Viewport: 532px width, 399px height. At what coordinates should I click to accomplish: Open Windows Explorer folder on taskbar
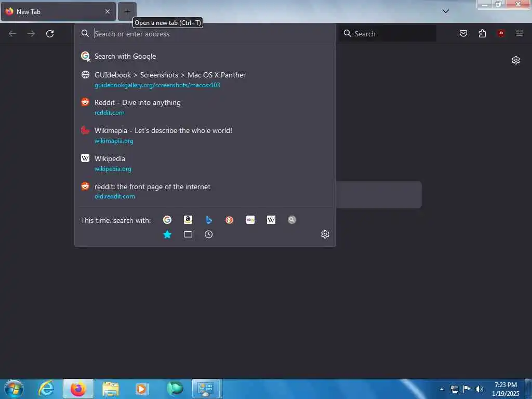pyautogui.click(x=111, y=389)
